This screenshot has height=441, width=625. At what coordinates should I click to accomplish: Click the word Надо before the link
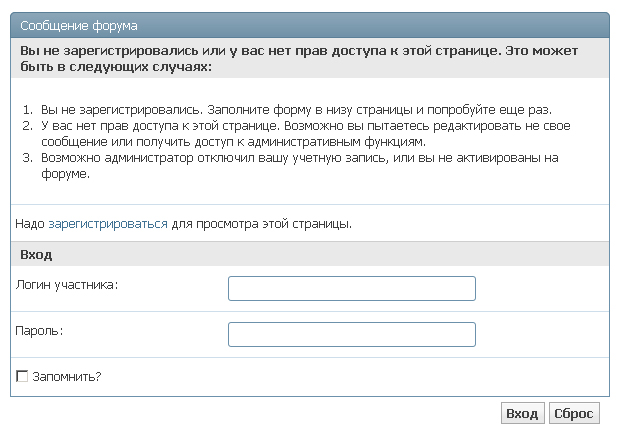29,224
